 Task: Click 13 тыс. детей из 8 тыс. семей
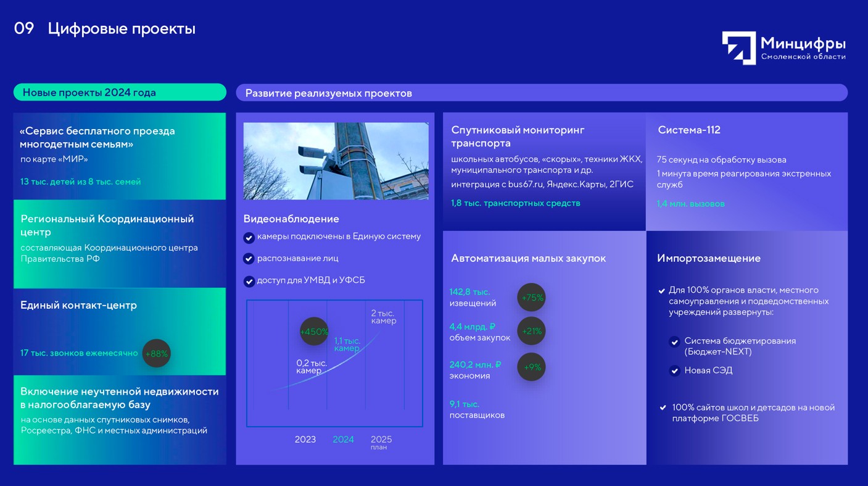(80, 182)
